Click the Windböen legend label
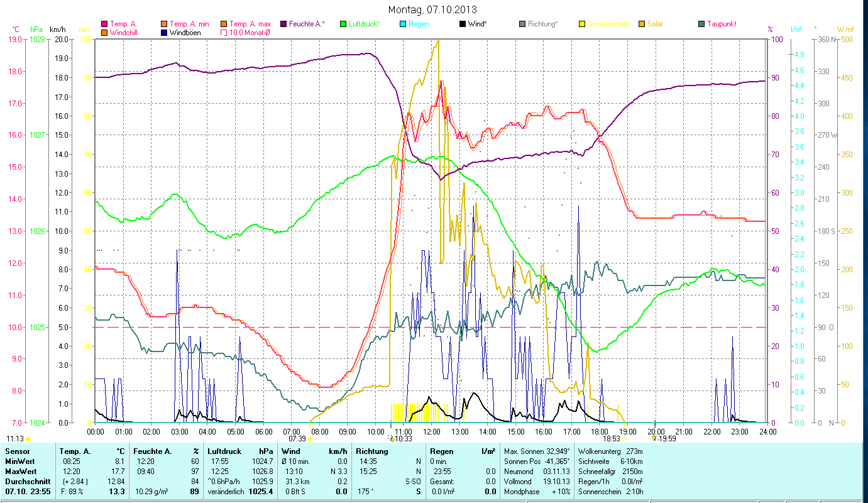The width and height of the screenshot is (868, 503). [185, 32]
